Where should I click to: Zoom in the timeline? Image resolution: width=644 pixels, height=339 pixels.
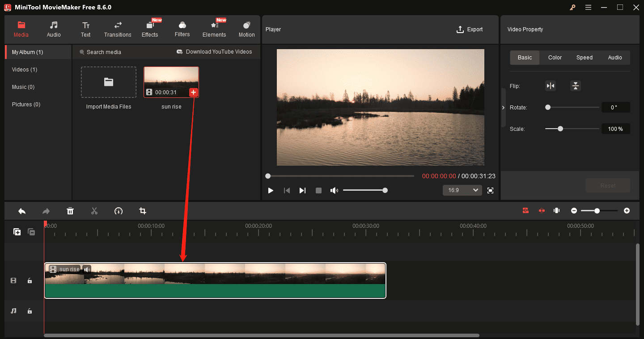[x=627, y=210]
